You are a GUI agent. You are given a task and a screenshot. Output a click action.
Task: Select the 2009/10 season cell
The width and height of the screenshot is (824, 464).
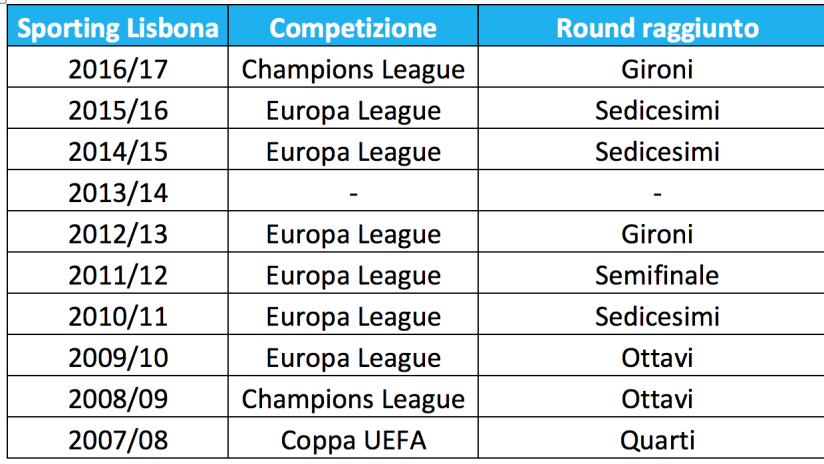[118, 355]
